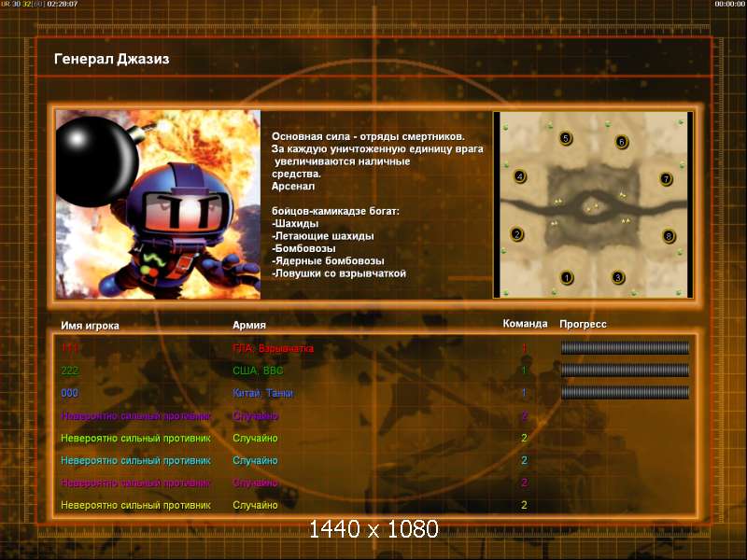Select the blue player name "000"

[69, 393]
